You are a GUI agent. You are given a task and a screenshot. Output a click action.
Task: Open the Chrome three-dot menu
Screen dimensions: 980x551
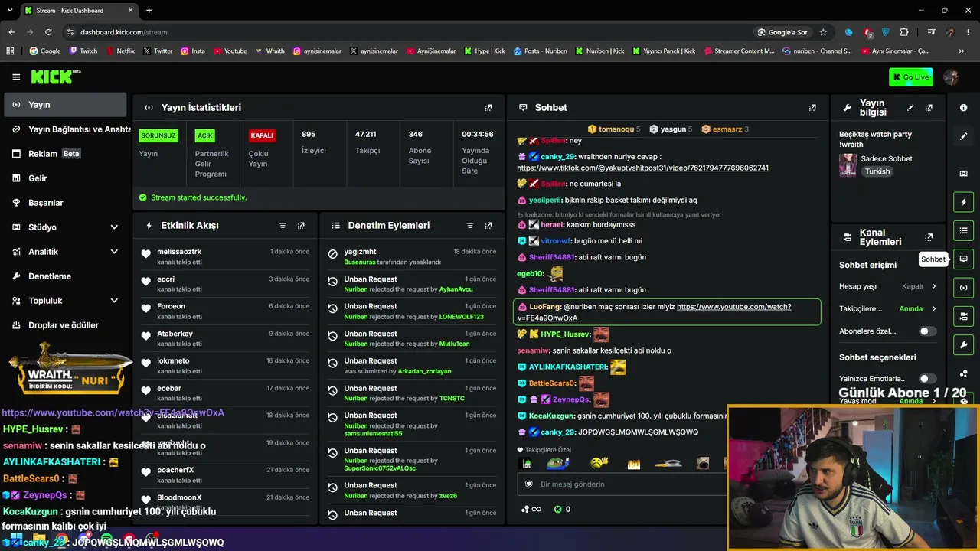[969, 32]
